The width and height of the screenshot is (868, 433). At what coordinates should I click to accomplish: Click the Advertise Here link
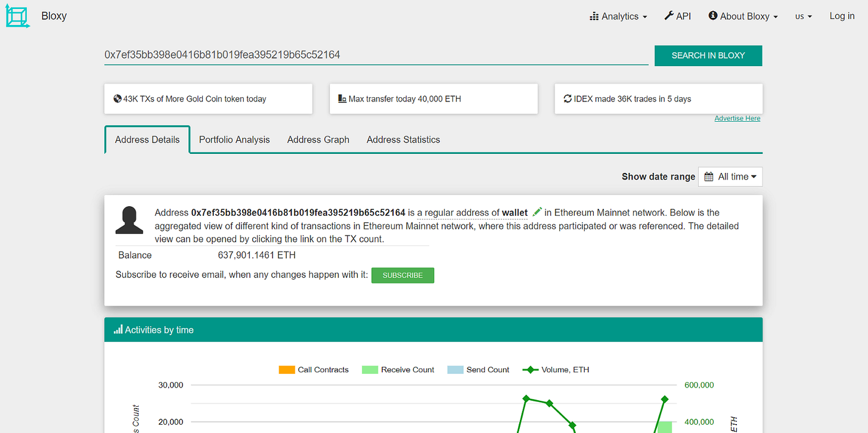(x=737, y=118)
